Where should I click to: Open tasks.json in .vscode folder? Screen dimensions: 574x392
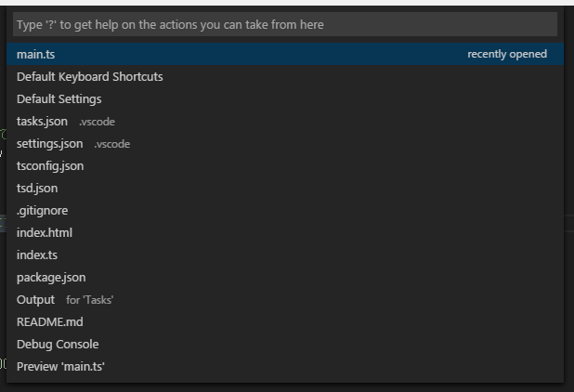[285, 121]
